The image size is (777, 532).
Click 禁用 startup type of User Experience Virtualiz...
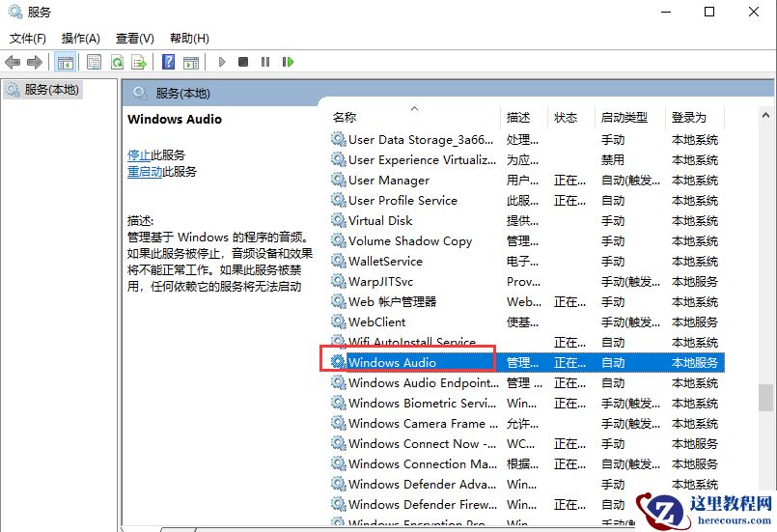[x=613, y=160]
